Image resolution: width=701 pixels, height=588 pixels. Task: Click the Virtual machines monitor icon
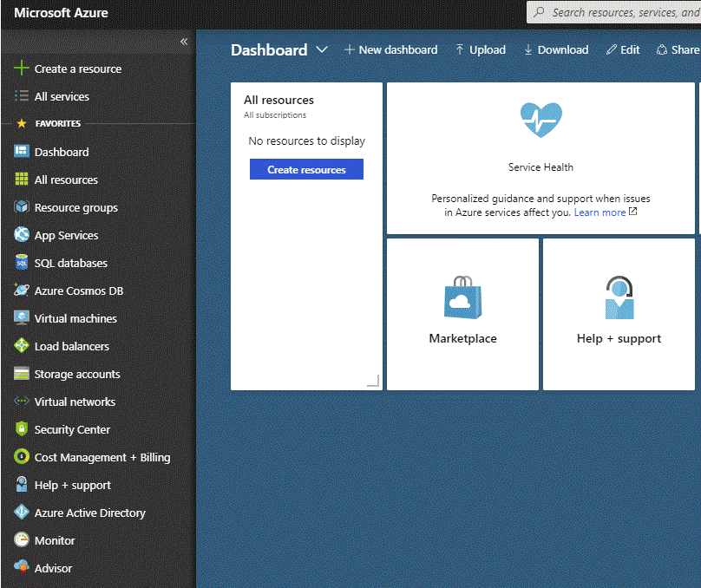(x=22, y=317)
